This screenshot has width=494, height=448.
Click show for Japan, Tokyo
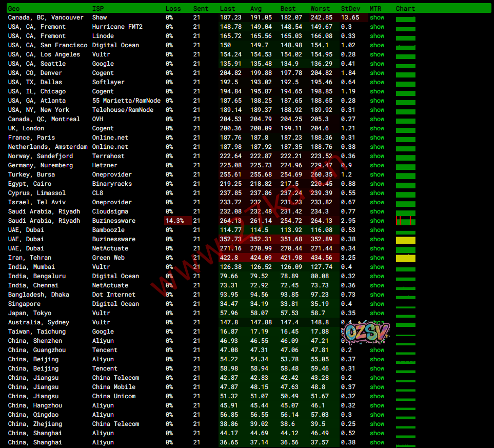point(377,313)
